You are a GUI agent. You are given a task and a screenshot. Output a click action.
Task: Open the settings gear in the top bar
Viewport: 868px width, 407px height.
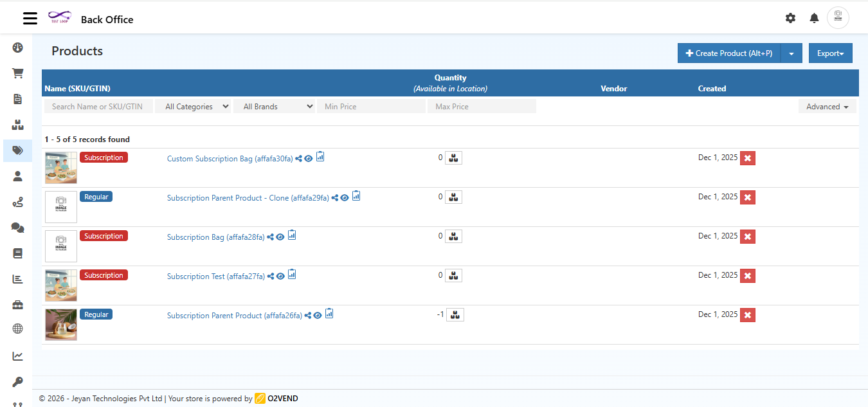tap(790, 18)
